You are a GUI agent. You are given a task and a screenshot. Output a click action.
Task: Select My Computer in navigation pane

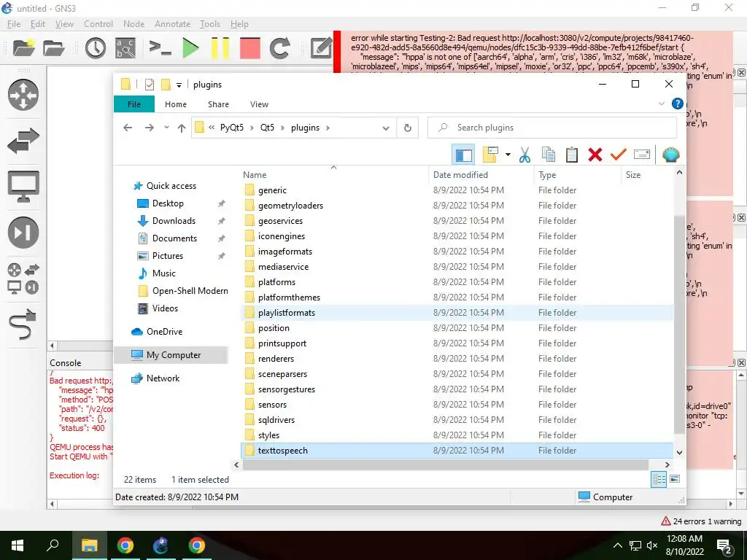tap(171, 355)
